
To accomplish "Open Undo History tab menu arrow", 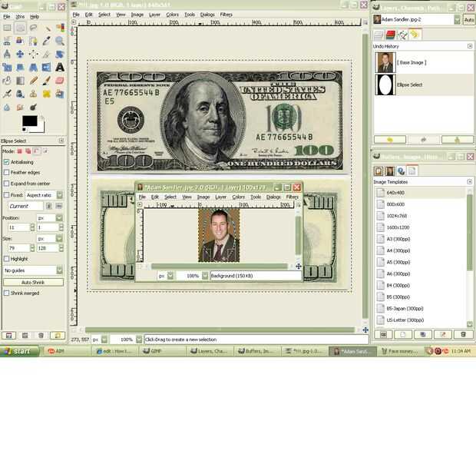I will click(x=470, y=46).
